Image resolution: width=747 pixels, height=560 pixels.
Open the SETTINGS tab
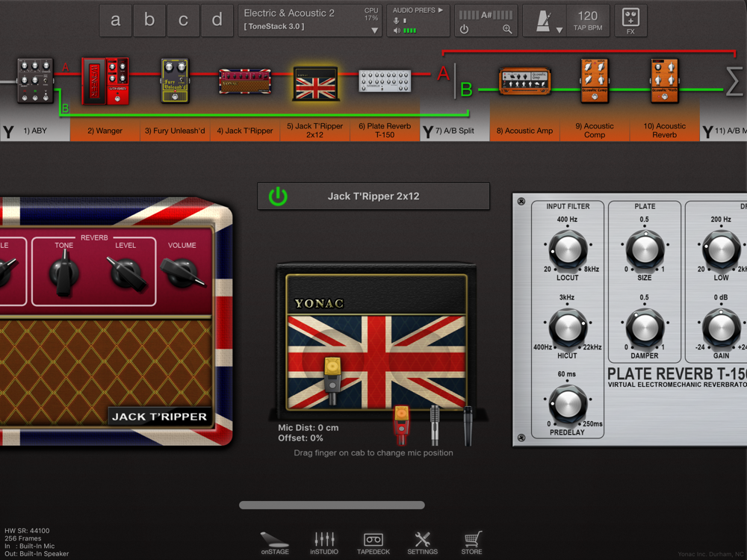pos(423,544)
